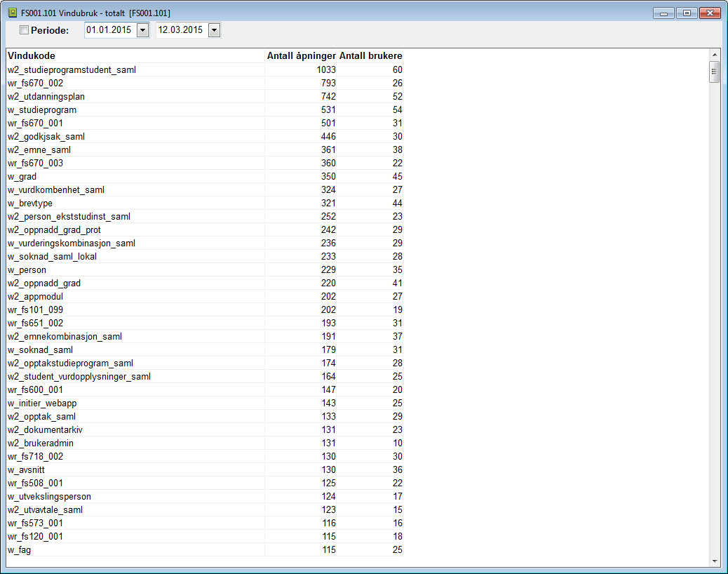Click the end date field 12.03.2015
The image size is (728, 574).
coord(182,30)
